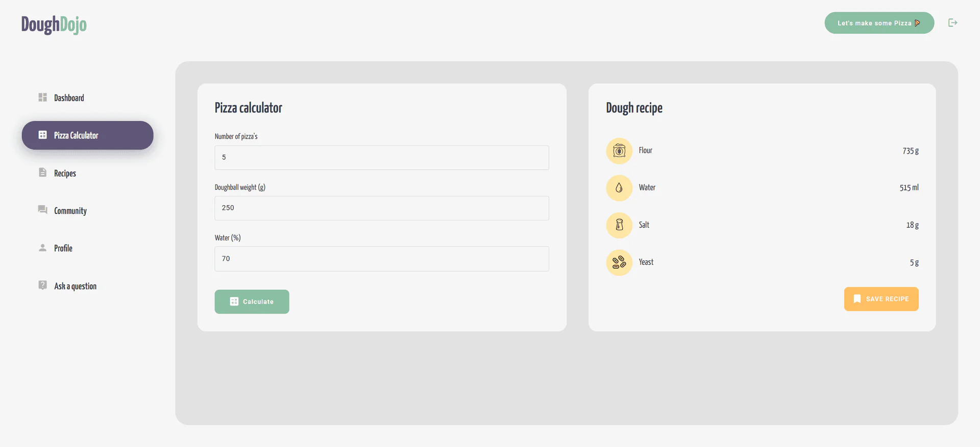This screenshot has height=447, width=980.
Task: Click the Let's make some Pizza button
Action: tap(879, 22)
